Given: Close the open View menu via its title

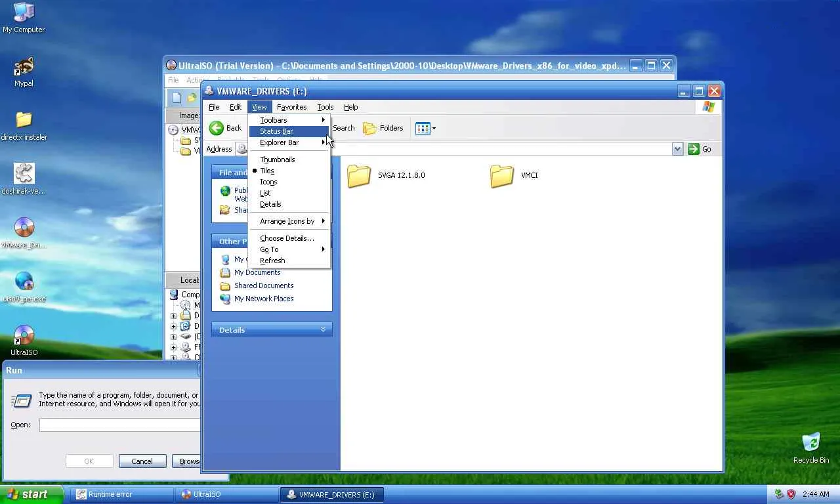Looking at the screenshot, I should pos(259,107).
